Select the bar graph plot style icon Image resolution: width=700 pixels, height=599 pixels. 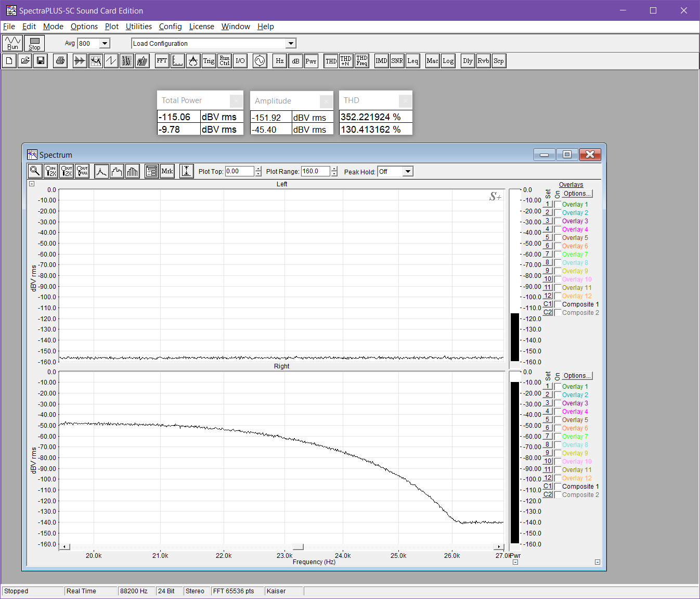click(133, 171)
